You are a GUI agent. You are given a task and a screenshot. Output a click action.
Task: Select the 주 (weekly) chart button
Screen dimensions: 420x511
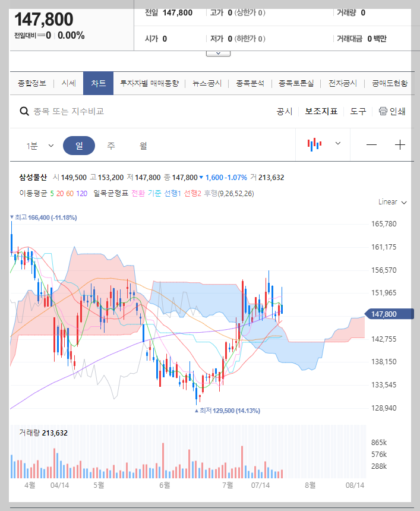[x=110, y=145]
